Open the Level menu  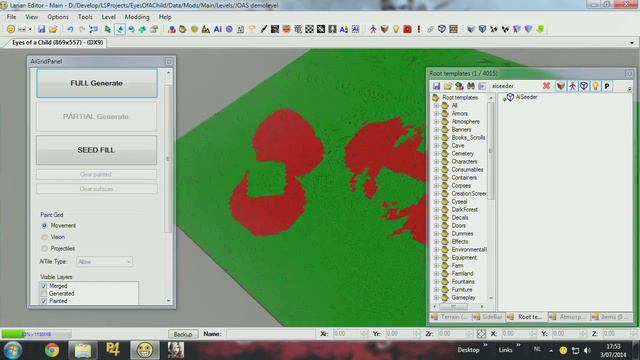click(x=109, y=17)
